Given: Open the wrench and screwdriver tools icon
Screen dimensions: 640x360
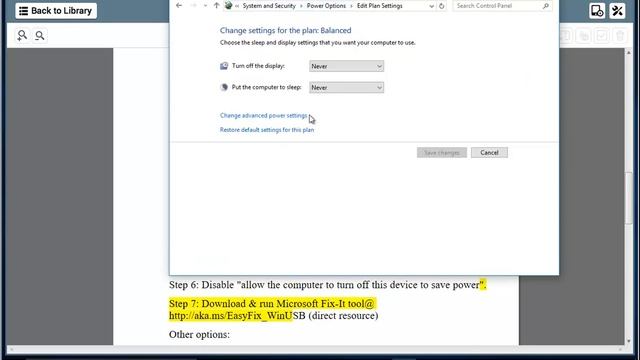Looking at the screenshot, I should point(617,11).
